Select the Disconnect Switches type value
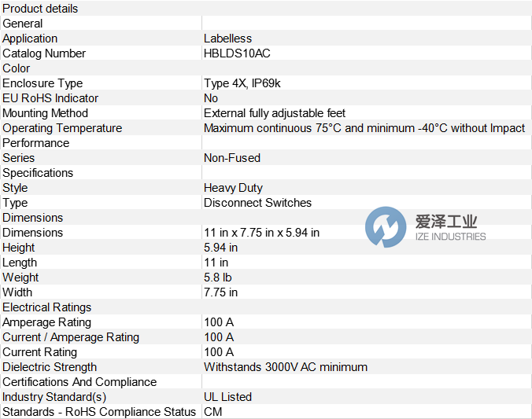532x419 pixels. pyautogui.click(x=257, y=203)
